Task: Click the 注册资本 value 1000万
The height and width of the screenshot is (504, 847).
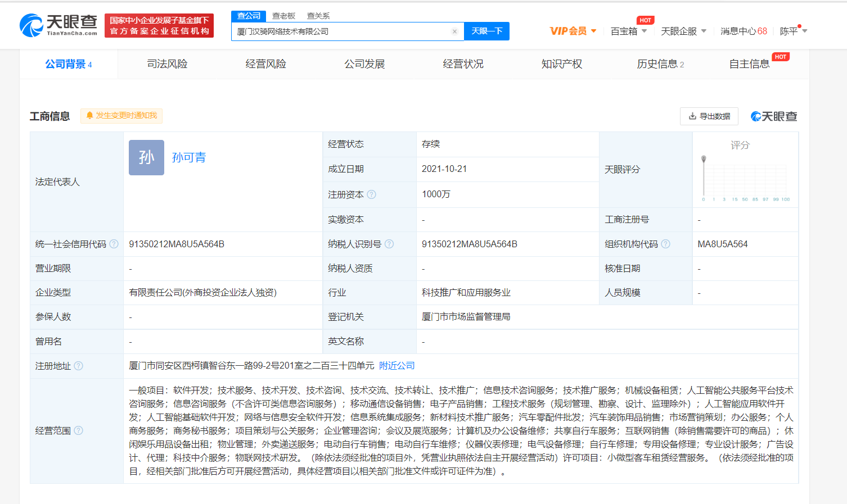Action: point(436,194)
